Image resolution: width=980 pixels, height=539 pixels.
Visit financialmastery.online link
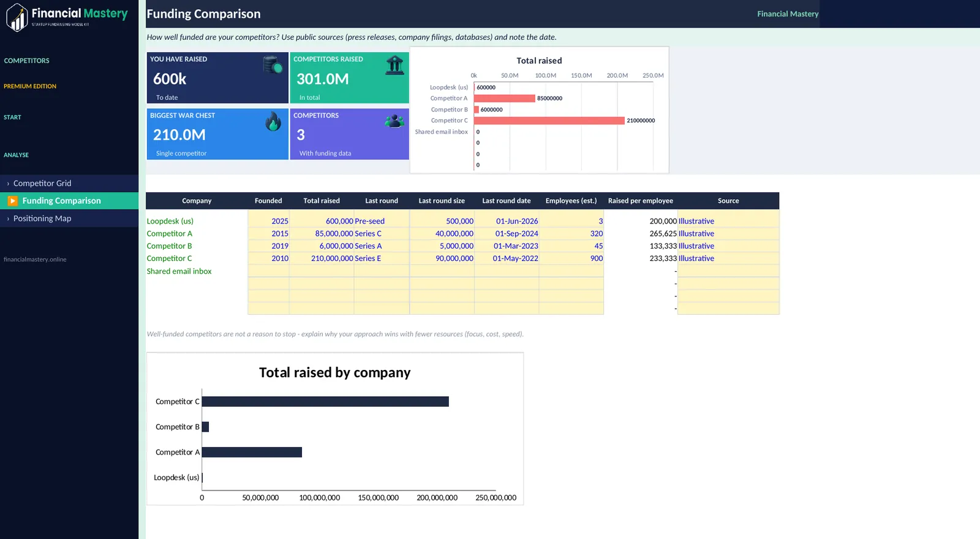(x=35, y=260)
